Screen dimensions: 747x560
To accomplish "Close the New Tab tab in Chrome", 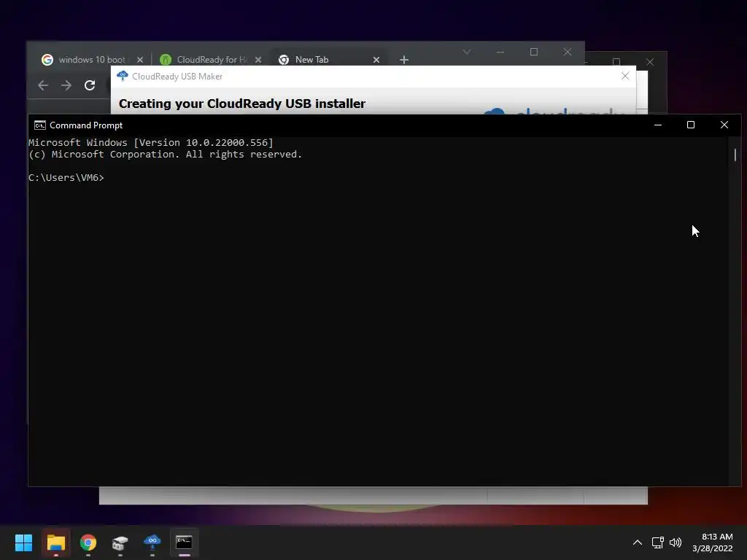I will (376, 60).
